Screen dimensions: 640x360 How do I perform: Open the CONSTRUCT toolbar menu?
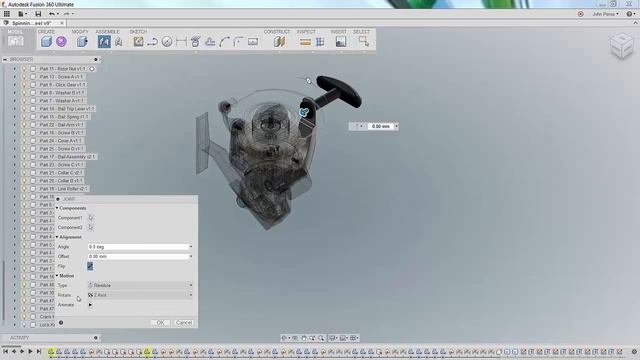pos(277,31)
